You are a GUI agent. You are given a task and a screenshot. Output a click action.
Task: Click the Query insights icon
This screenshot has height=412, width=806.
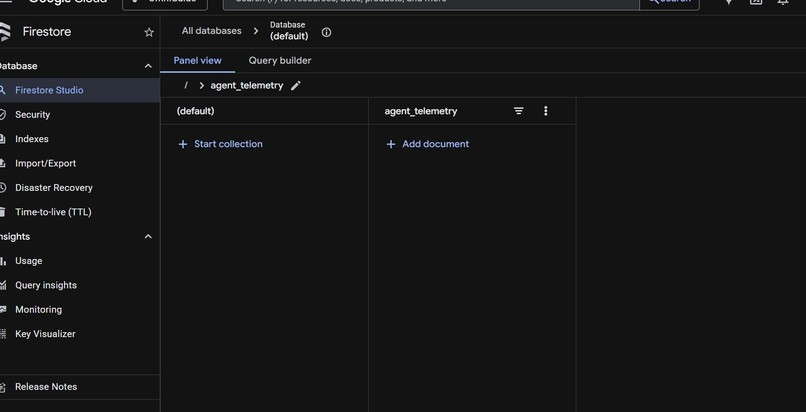[x=3, y=285]
